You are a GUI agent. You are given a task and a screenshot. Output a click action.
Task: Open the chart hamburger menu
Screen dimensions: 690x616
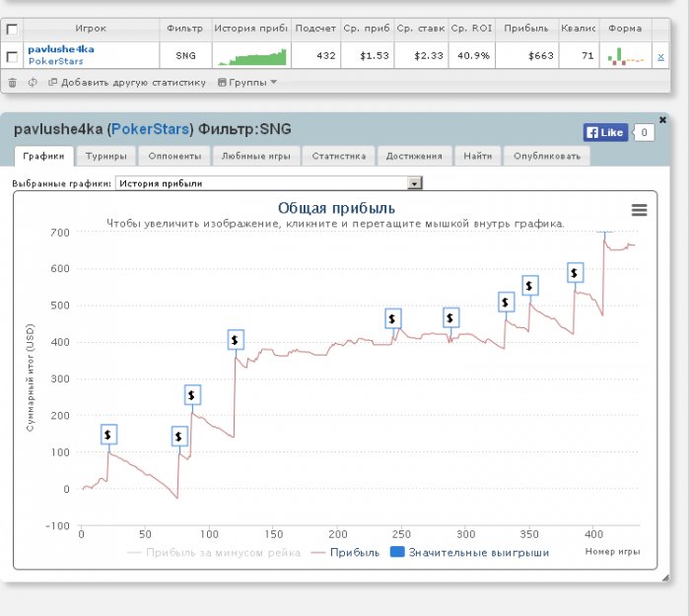(x=639, y=210)
